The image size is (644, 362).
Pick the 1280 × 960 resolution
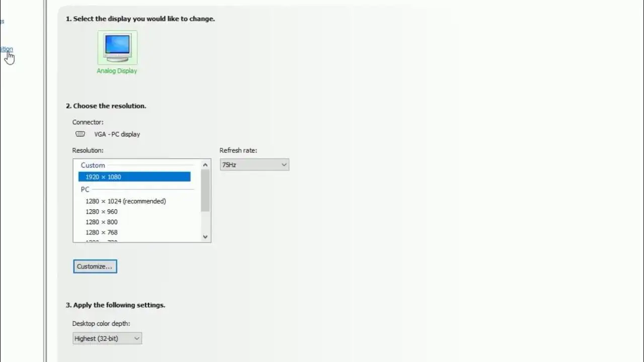(102, 212)
